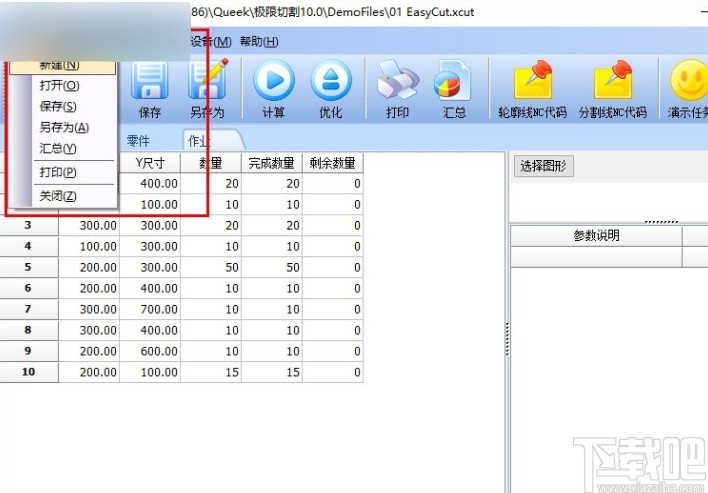
Task: Click the 参数说明 column header
Action: click(x=596, y=236)
